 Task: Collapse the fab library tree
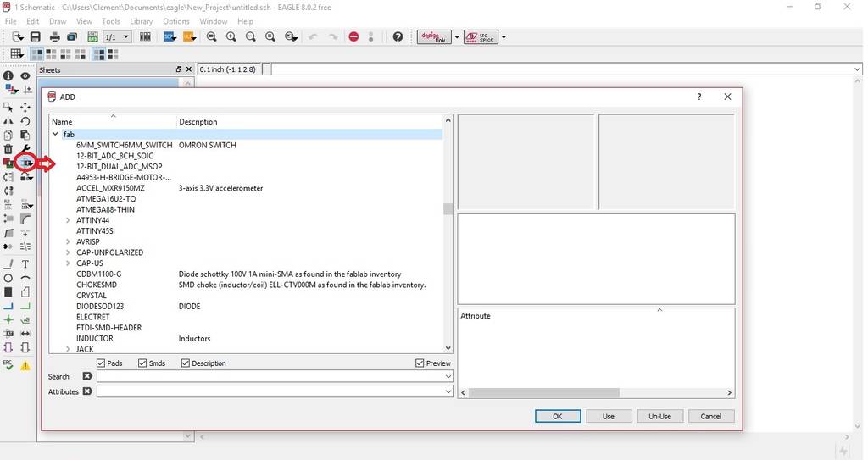click(55, 134)
